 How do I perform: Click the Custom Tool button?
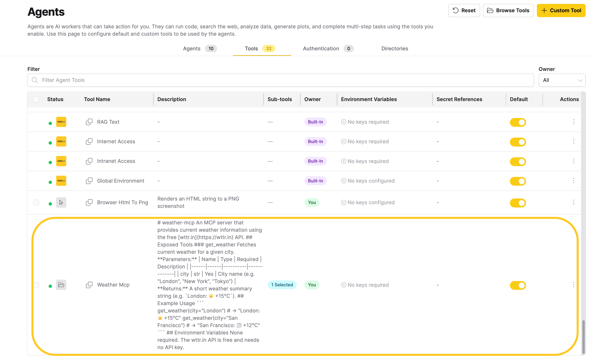tap(561, 10)
